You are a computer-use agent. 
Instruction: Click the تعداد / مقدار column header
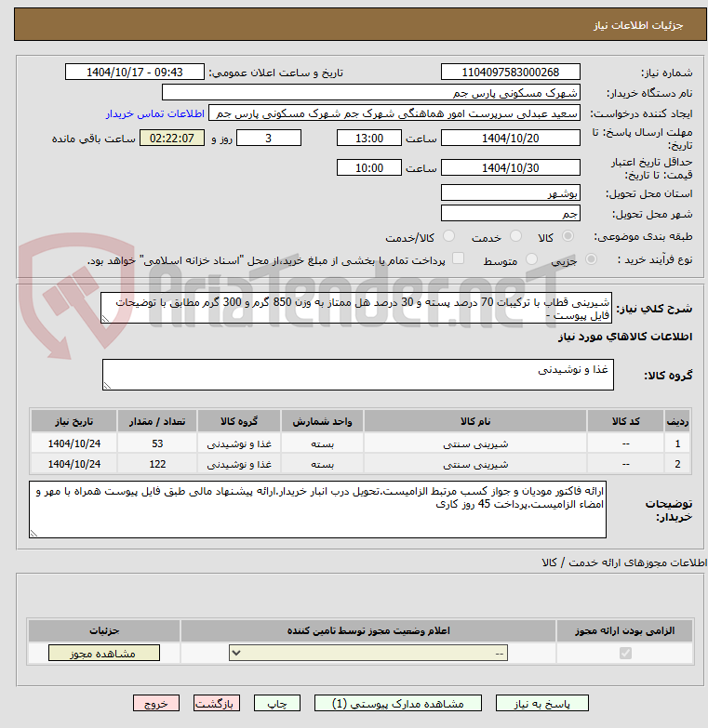coord(157,421)
